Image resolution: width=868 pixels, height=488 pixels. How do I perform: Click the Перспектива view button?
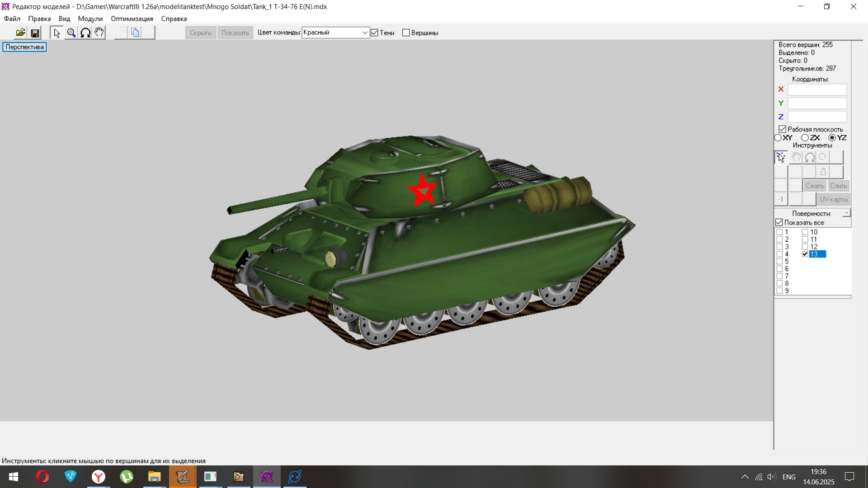coord(24,47)
